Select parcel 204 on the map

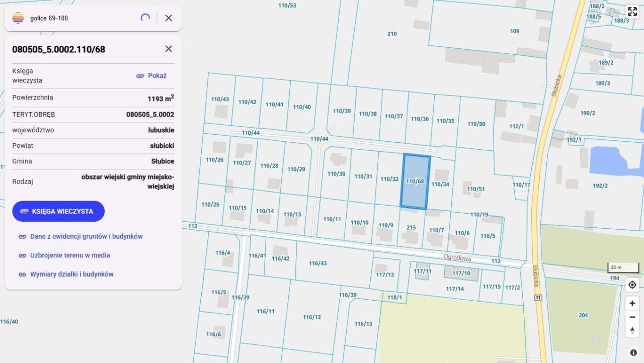click(583, 315)
